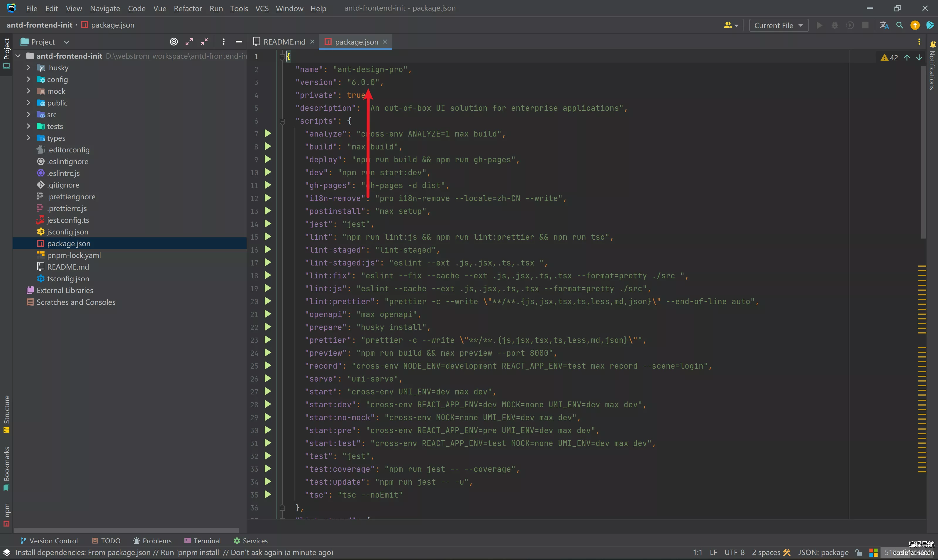This screenshot has width=938, height=560.
Task: Open the Project view selector dropdown
Action: [45, 42]
